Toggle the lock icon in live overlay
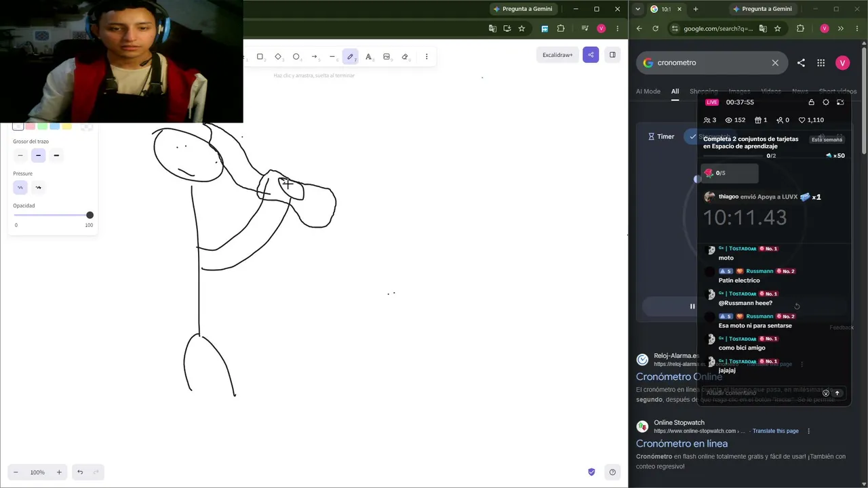This screenshot has width=868, height=488. [x=811, y=102]
